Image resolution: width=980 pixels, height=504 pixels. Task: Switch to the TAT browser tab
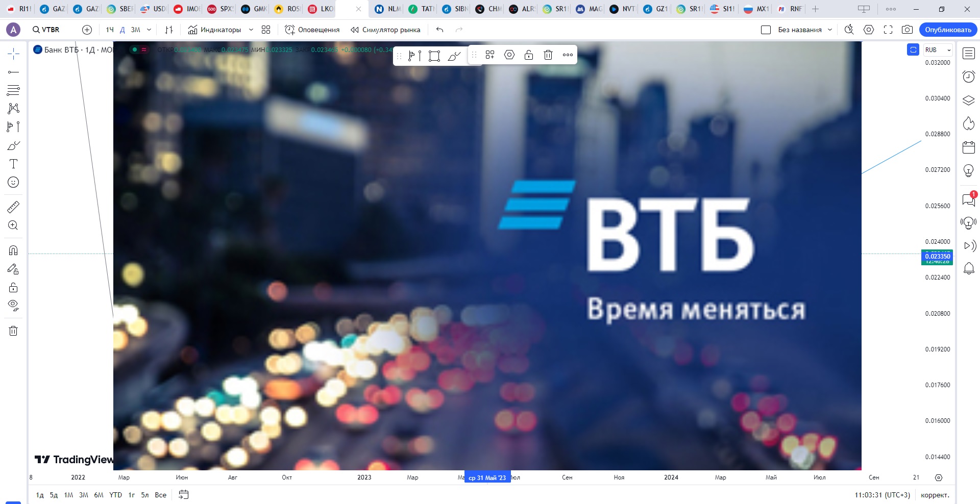[x=422, y=9]
